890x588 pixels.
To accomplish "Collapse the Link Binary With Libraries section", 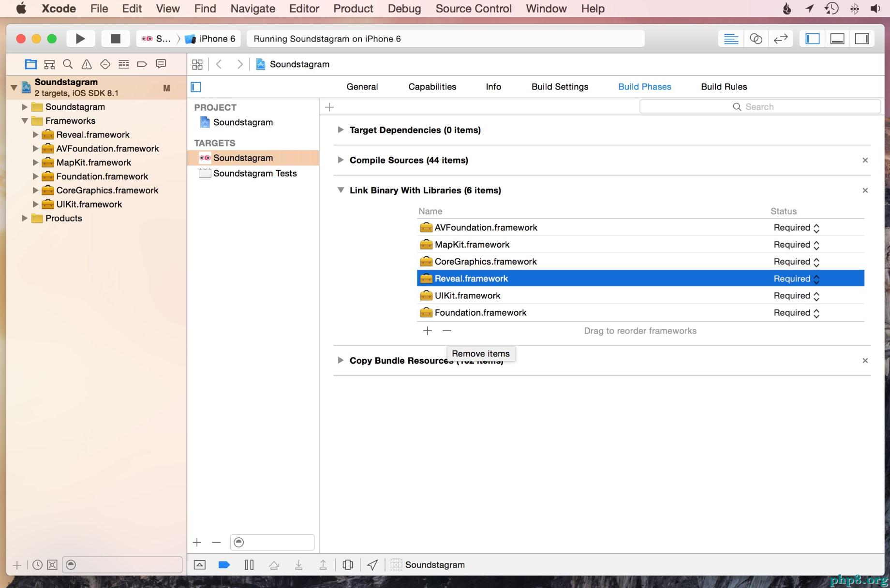I will point(341,191).
